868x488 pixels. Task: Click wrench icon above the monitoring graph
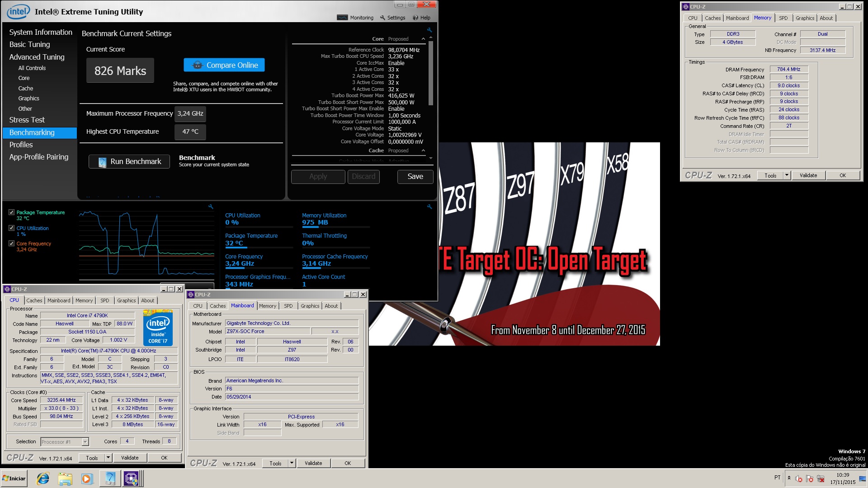coord(211,206)
